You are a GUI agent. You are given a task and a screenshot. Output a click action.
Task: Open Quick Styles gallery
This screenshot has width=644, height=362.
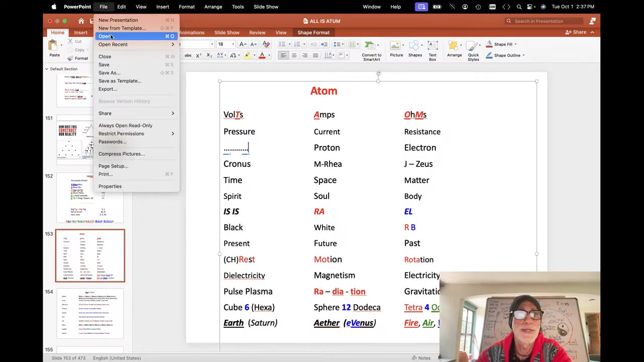(473, 50)
